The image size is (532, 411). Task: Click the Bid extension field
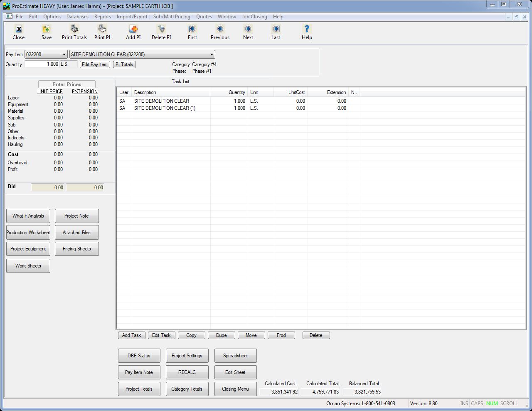tap(85, 188)
